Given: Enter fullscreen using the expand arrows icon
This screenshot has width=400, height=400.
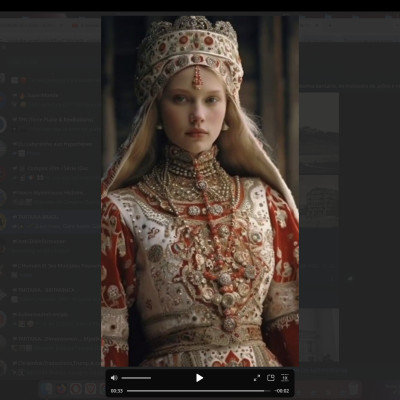Looking at the screenshot, I should [x=257, y=378].
